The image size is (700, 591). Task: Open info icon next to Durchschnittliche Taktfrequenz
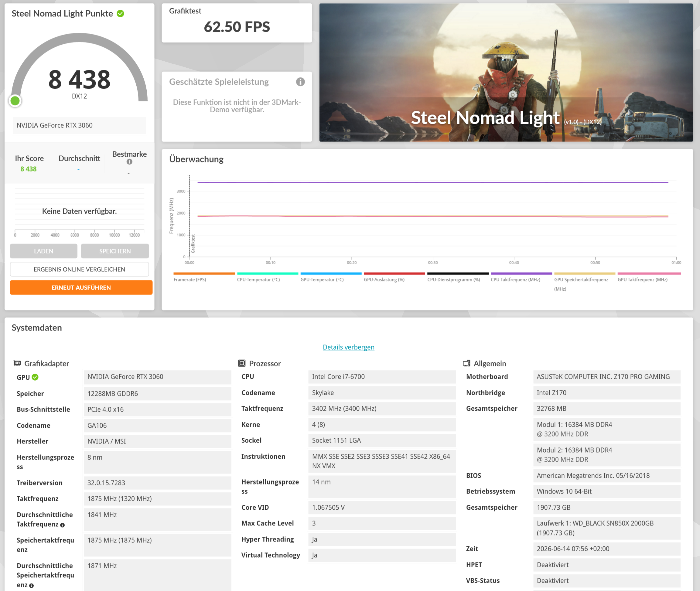(62, 525)
